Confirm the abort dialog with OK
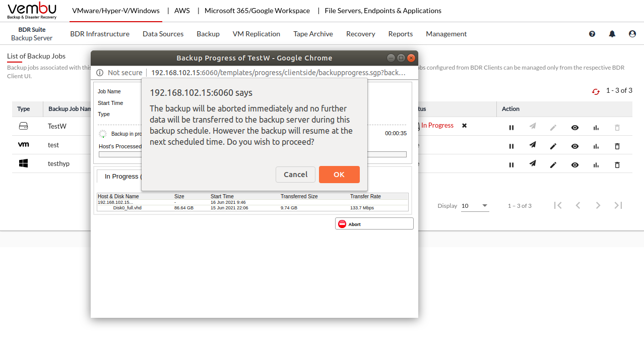Viewport: 644px width, 337px height. (x=339, y=175)
